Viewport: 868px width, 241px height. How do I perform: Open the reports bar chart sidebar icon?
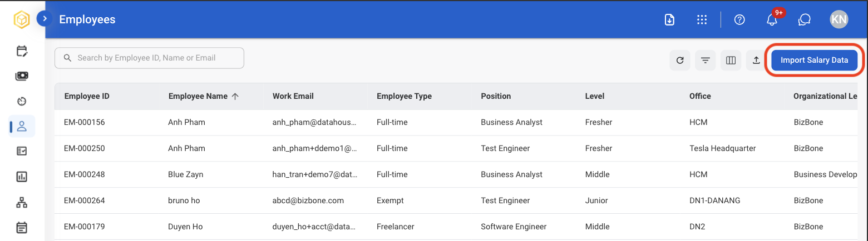pyautogui.click(x=22, y=177)
